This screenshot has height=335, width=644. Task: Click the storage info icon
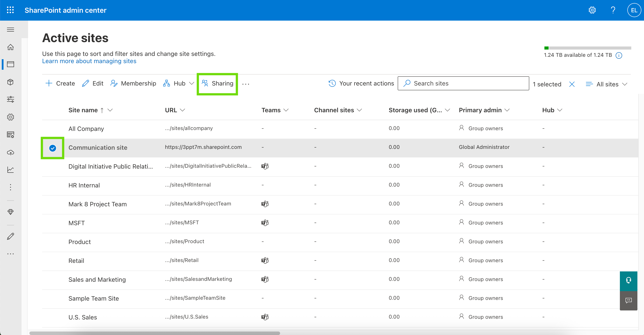(619, 55)
